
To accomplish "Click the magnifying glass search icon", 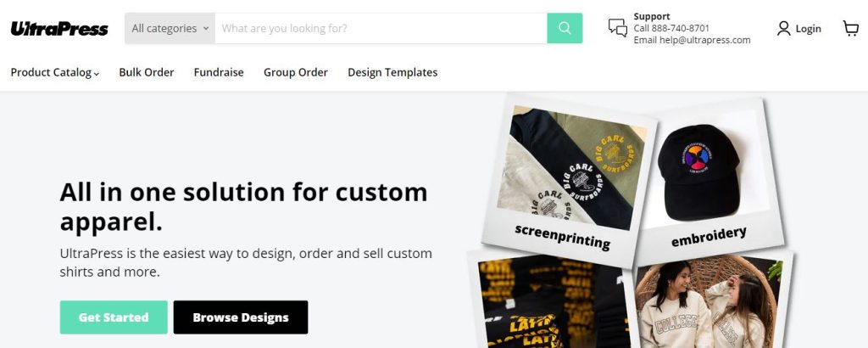I will pos(565,28).
